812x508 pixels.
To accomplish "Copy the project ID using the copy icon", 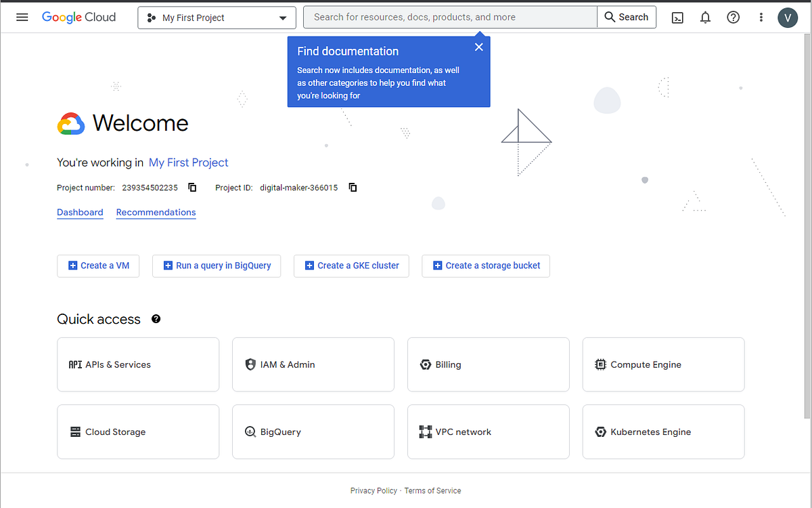I will [353, 187].
